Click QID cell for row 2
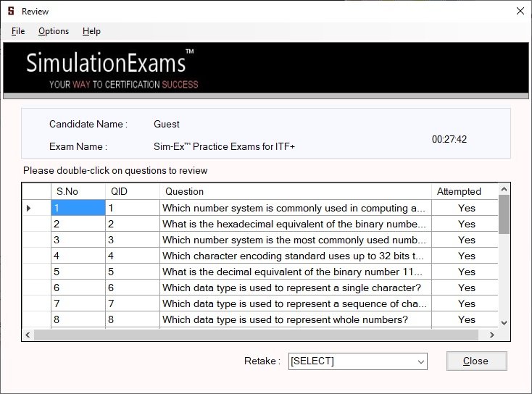This screenshot has height=394, width=532. coord(133,224)
